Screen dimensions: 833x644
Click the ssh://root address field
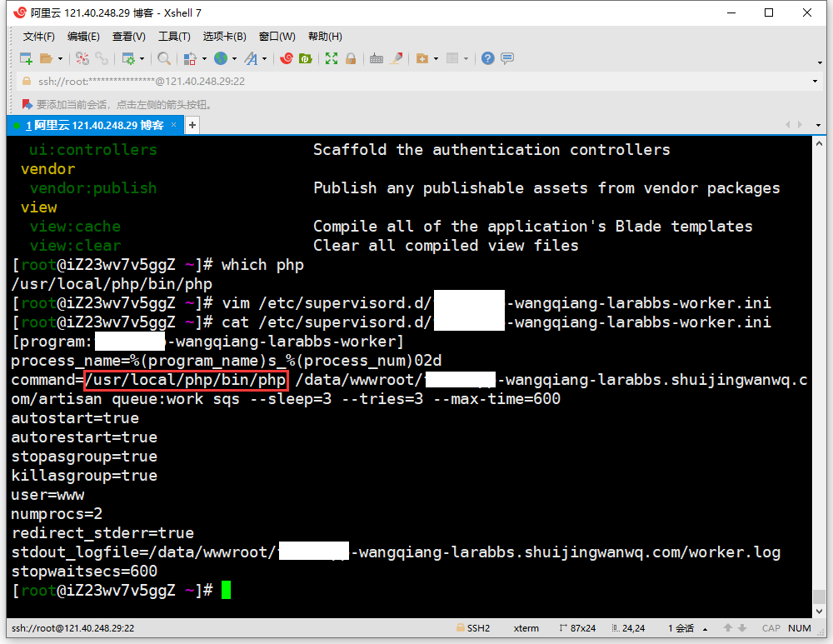(416, 82)
